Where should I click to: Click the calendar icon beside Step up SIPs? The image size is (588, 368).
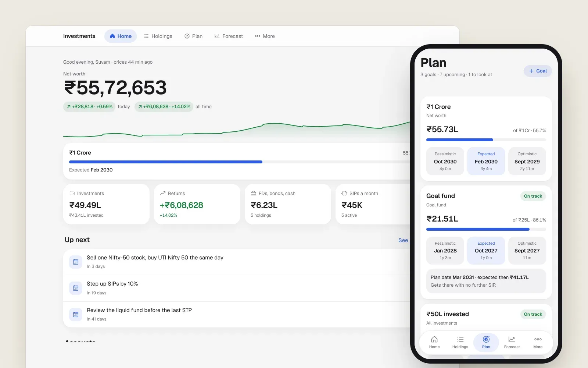tap(76, 288)
